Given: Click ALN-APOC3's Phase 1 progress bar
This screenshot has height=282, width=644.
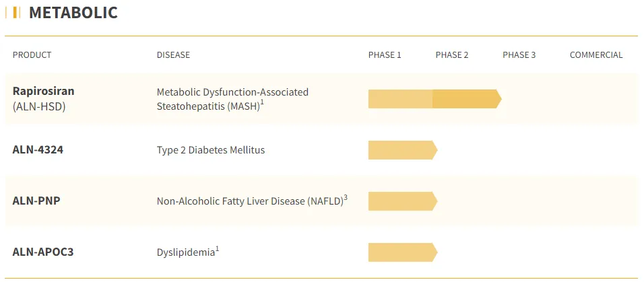Looking at the screenshot, I should (x=401, y=252).
